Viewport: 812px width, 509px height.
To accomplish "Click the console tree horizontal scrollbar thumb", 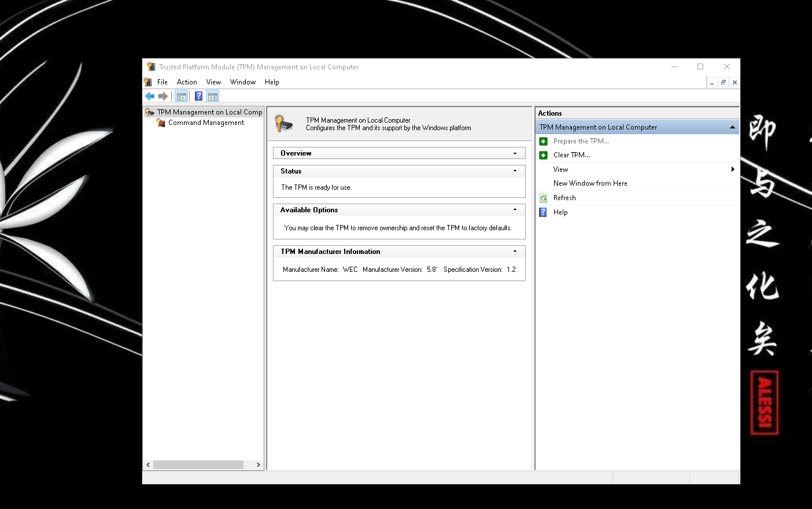I will pyautogui.click(x=198, y=464).
